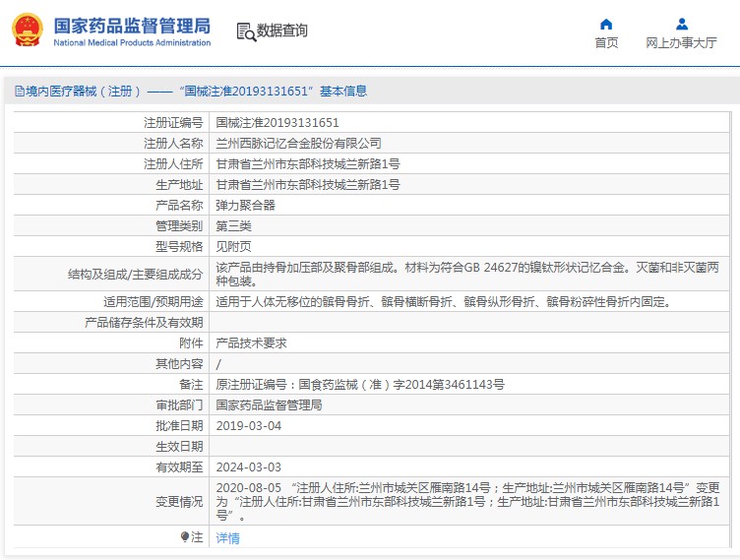Click the national emblem logo
The height and width of the screenshot is (560, 740).
point(28,30)
